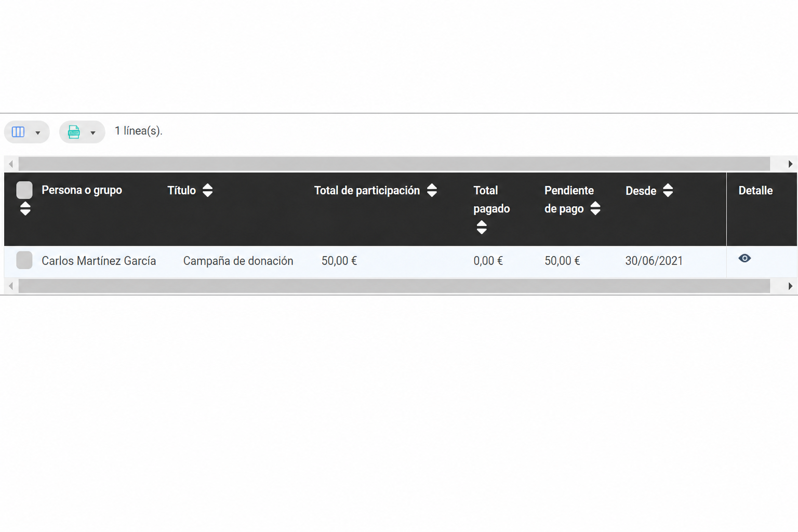This screenshot has width=798, height=532.
Task: Click the 0,00 € total pagado value
Action: pos(488,261)
